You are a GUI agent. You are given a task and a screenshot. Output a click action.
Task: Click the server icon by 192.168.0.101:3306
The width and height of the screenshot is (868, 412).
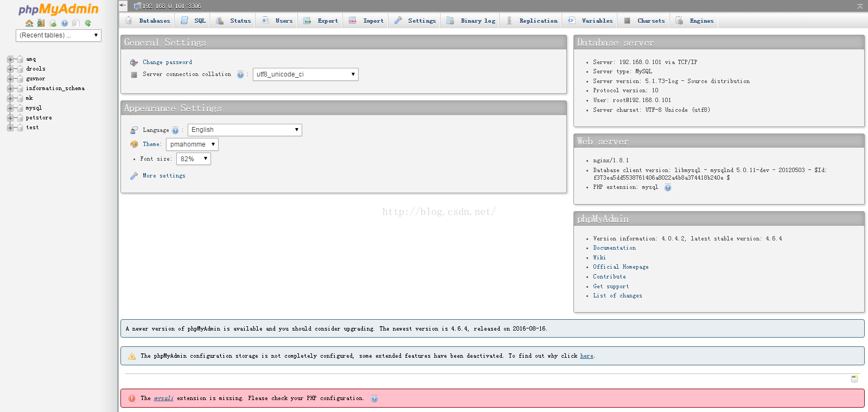tap(137, 6)
